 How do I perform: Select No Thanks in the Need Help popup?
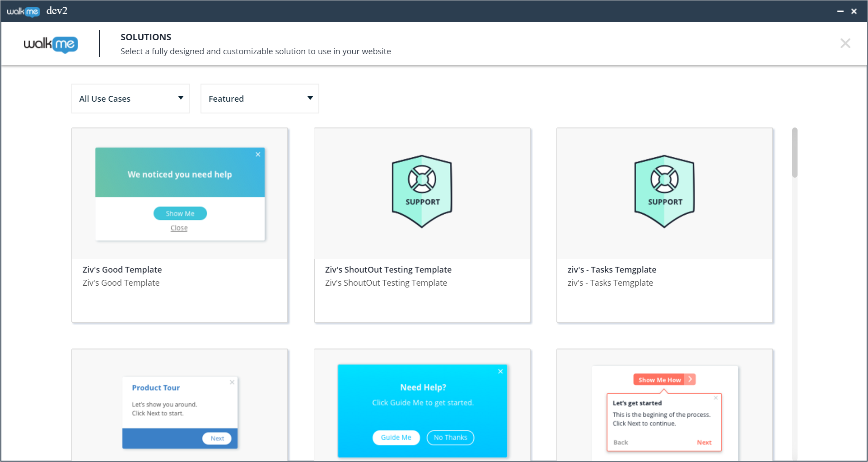450,437
